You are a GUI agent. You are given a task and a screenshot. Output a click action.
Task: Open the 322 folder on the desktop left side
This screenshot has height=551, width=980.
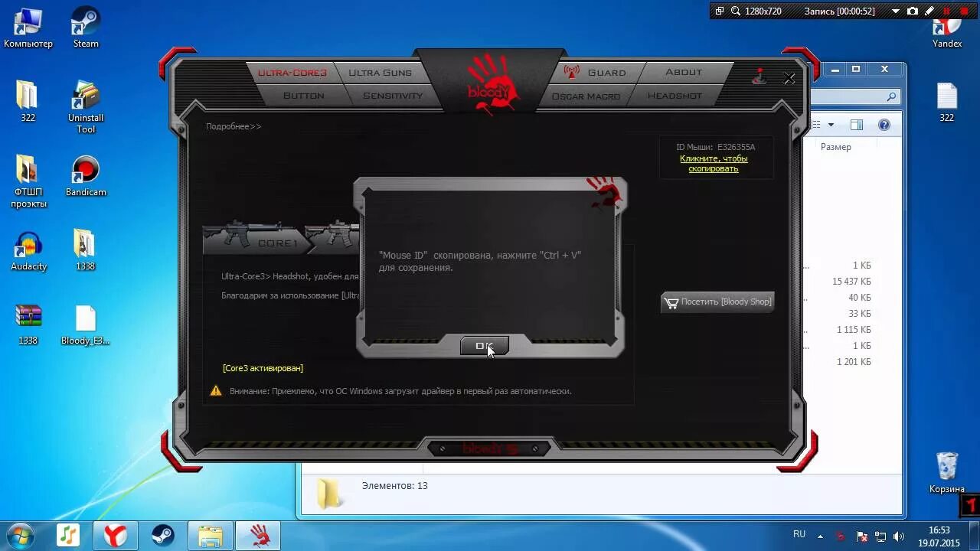28,101
